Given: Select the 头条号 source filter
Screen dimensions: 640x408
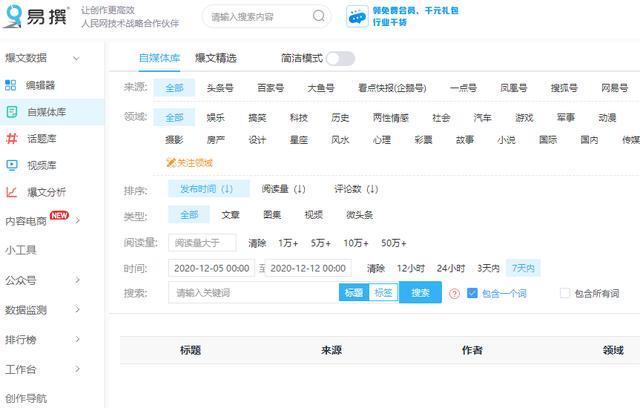Looking at the screenshot, I should pos(220,88).
